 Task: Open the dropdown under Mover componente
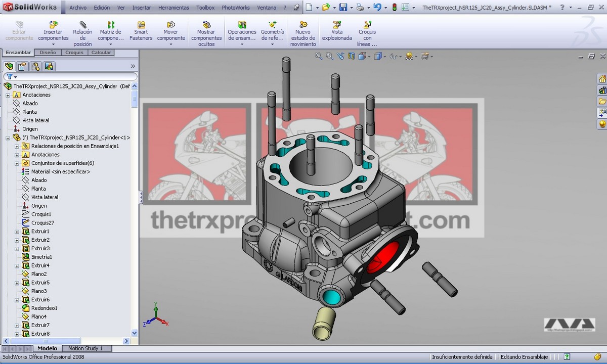click(171, 44)
